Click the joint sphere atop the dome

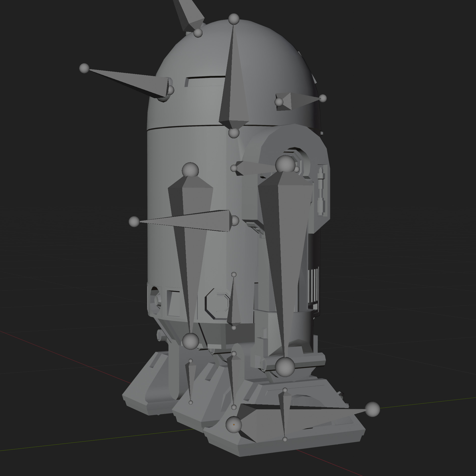click(234, 19)
